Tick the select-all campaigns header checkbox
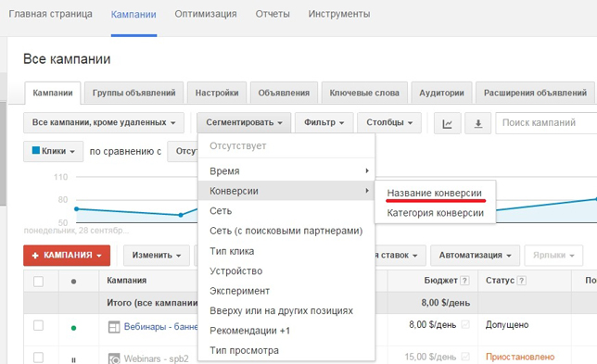597x364 pixels. pos(38,282)
